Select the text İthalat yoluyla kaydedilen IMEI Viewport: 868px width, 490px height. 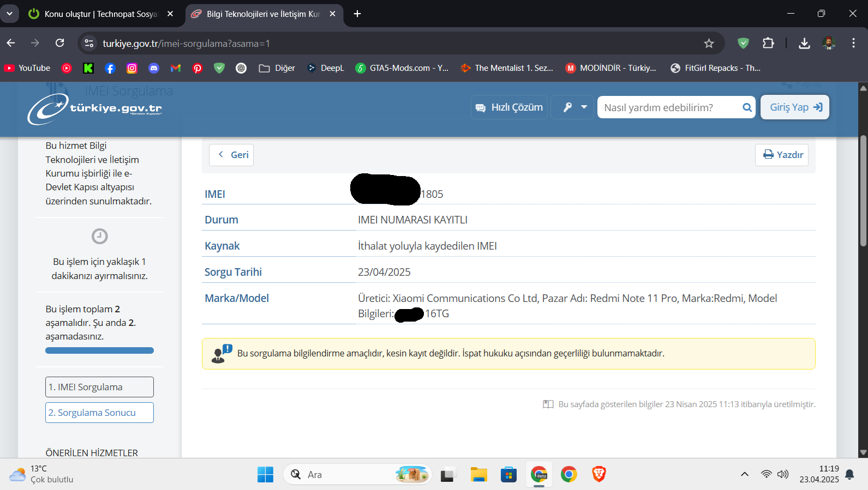[427, 246]
